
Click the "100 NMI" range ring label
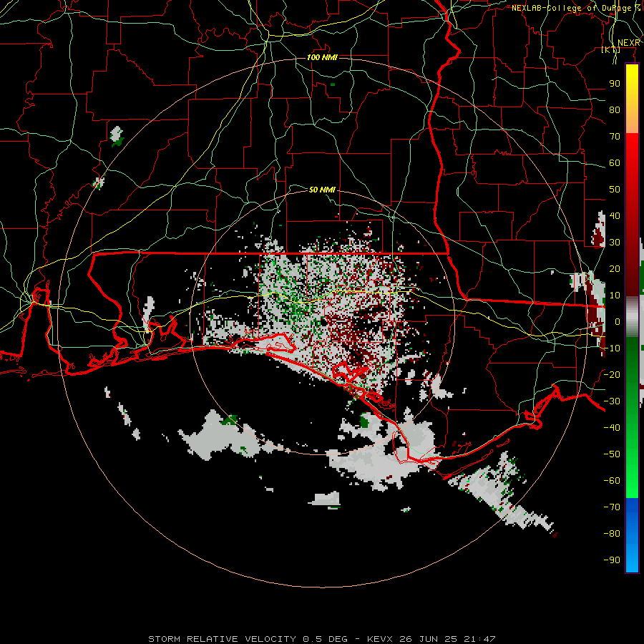tap(322, 57)
